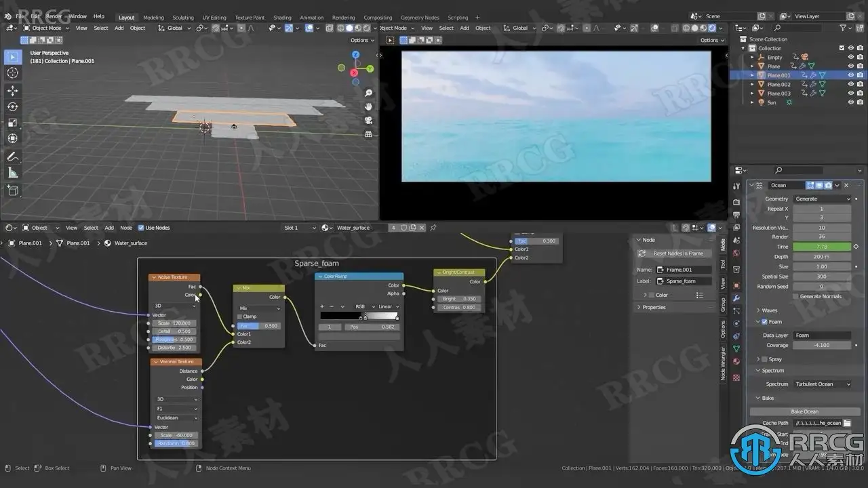Remove the Ocean modifier with X
868x488 pixels.
tap(846, 185)
